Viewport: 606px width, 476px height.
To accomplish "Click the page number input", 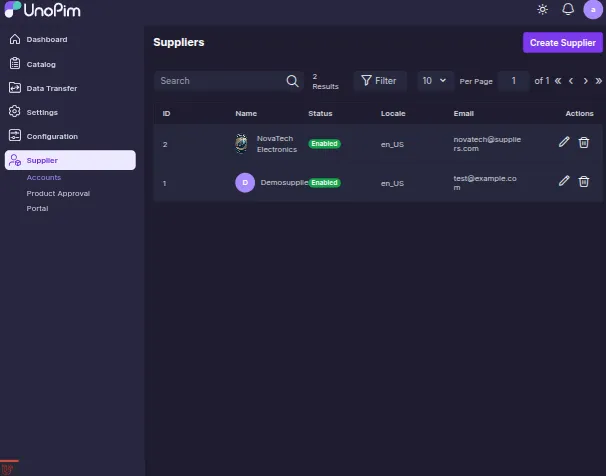I will 514,81.
